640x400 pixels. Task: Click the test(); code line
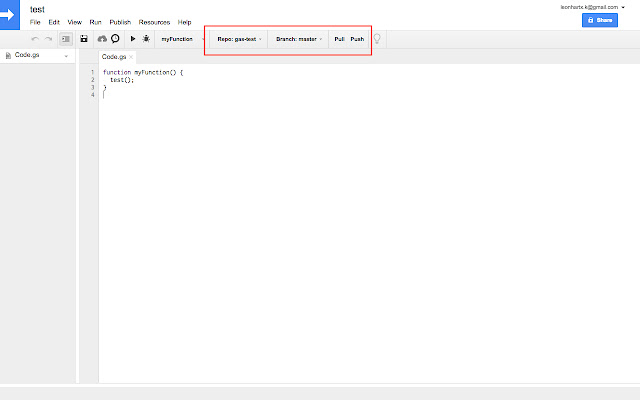tap(122, 80)
